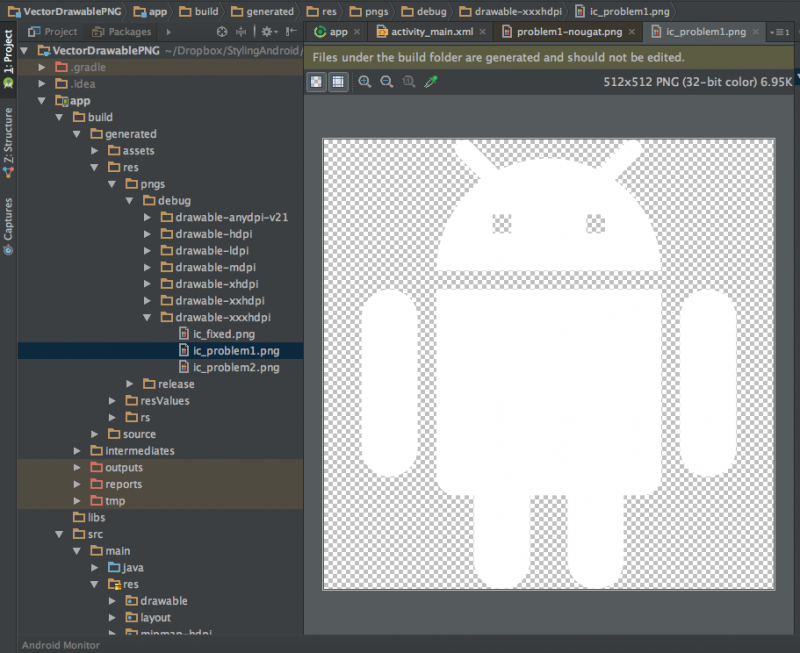The width and height of the screenshot is (800, 653).
Task: Click the drawable-xxxhdpi breadcrumb item
Action: (x=511, y=11)
